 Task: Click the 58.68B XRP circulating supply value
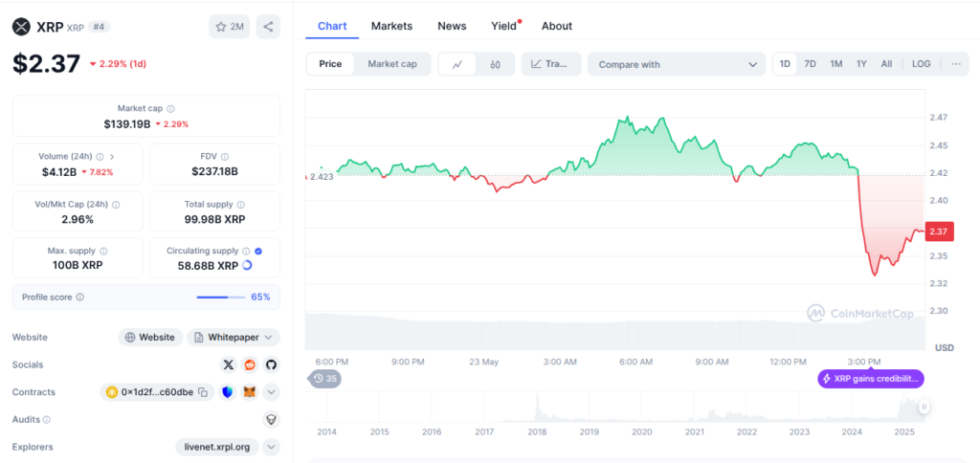click(208, 265)
